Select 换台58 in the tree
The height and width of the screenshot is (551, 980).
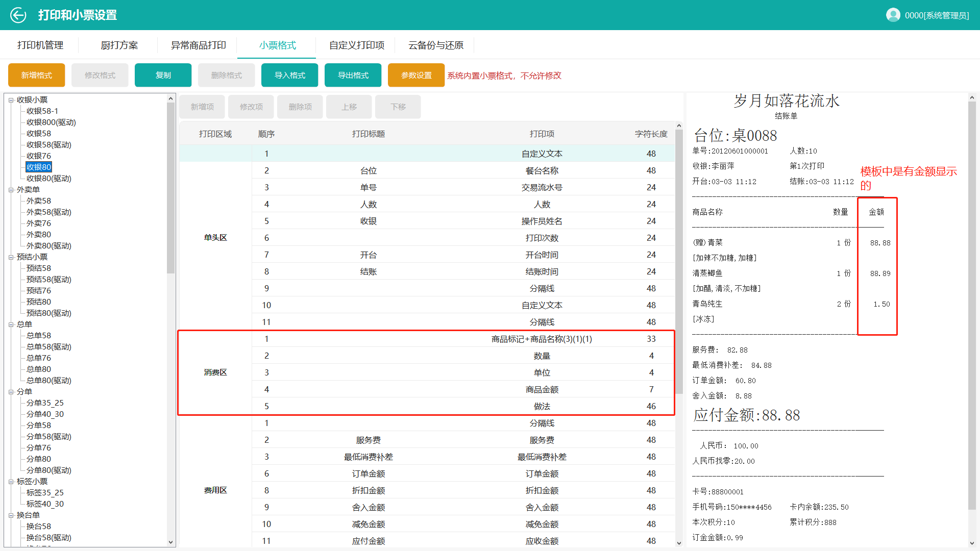coord(39,527)
